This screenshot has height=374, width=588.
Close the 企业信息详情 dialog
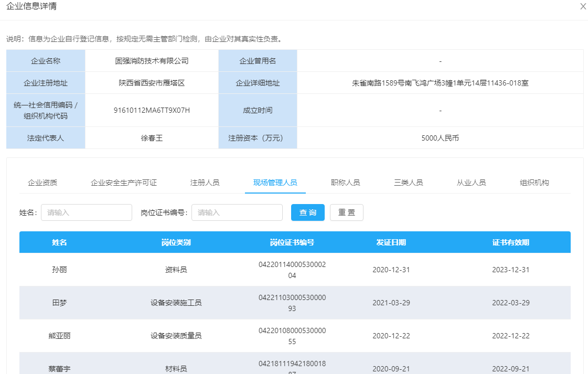pyautogui.click(x=583, y=7)
